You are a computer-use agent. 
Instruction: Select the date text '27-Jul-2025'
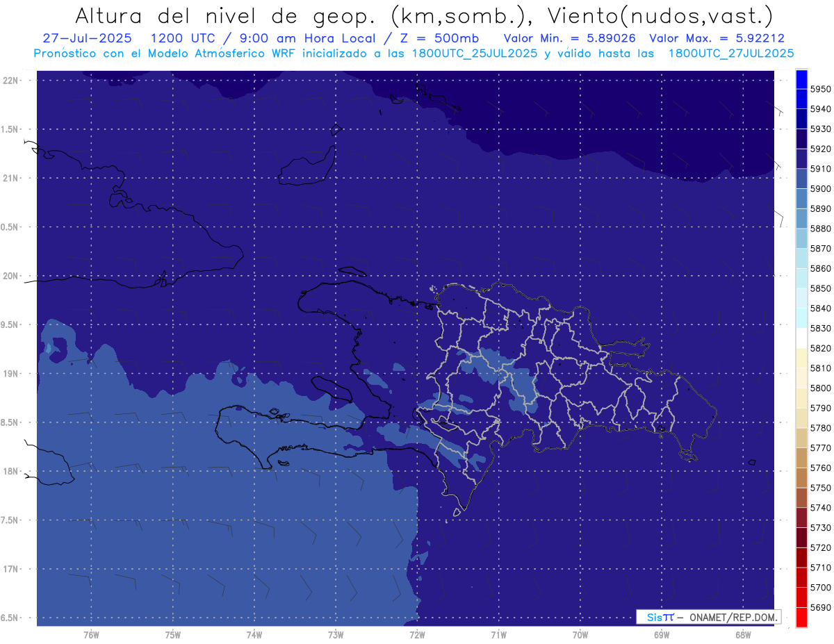click(87, 38)
